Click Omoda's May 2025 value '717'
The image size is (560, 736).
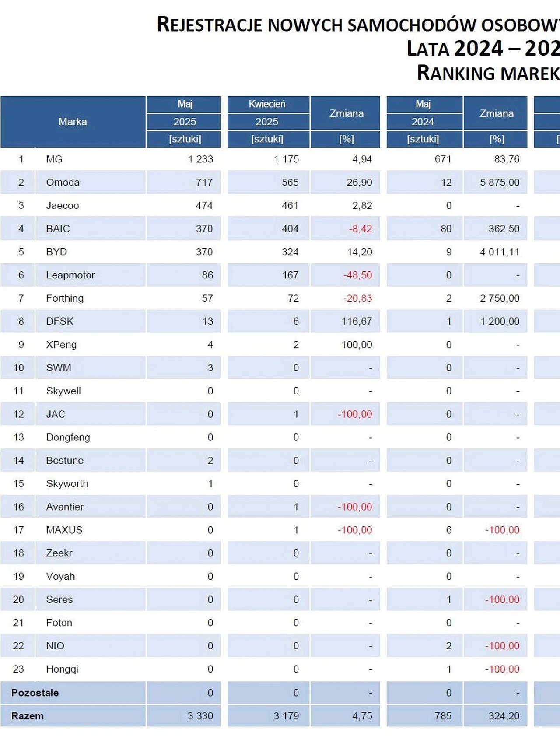point(204,183)
